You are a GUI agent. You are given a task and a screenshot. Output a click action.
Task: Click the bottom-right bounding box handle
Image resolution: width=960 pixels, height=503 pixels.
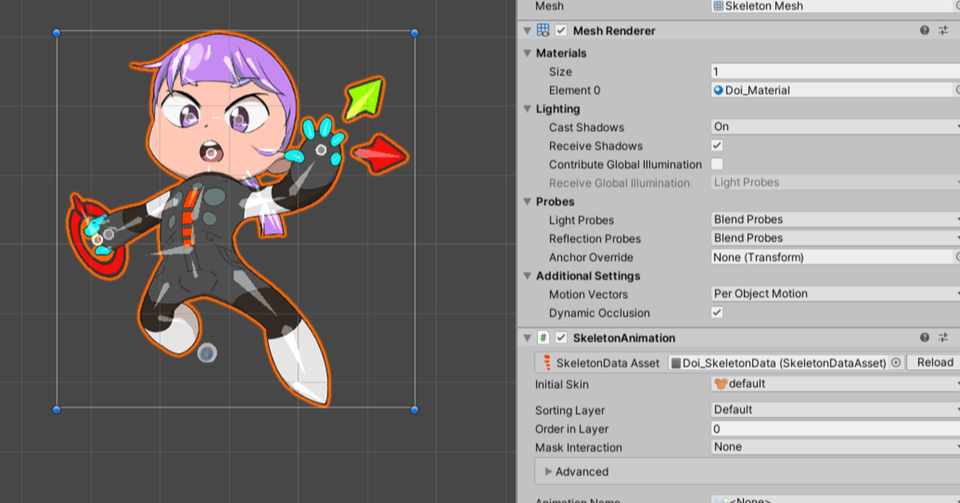[x=414, y=409]
